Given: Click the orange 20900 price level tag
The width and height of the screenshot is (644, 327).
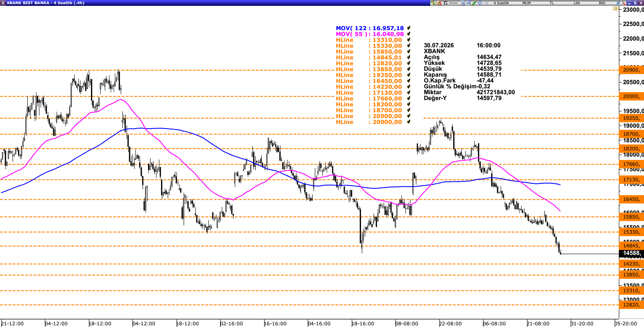Looking at the screenshot, I should click(631, 70).
